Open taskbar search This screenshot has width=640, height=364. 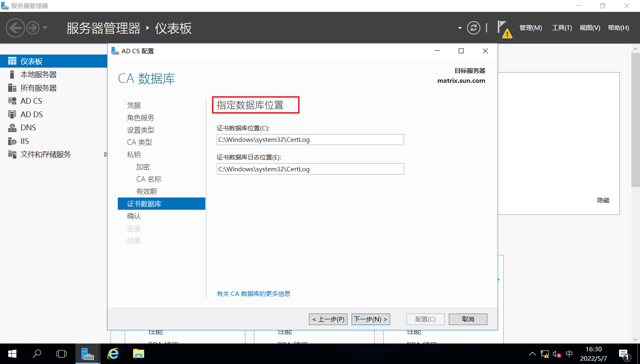(x=37, y=354)
